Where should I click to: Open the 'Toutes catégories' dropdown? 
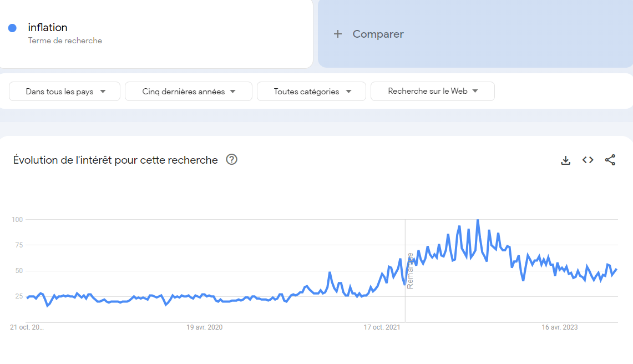click(x=311, y=92)
